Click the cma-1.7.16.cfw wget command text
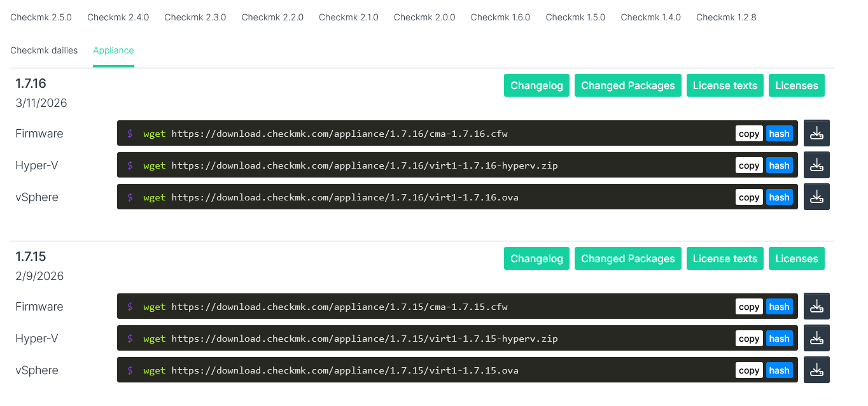The width and height of the screenshot is (868, 406). [325, 134]
